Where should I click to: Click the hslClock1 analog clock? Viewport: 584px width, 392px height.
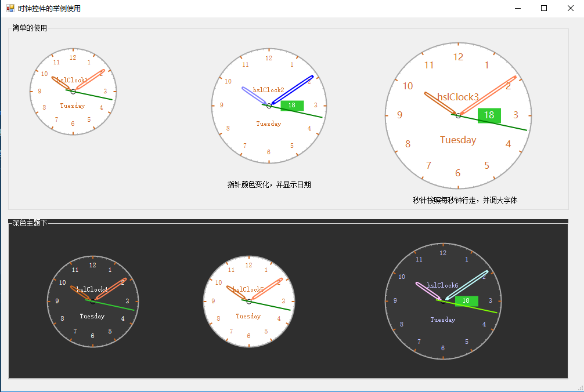click(73, 92)
